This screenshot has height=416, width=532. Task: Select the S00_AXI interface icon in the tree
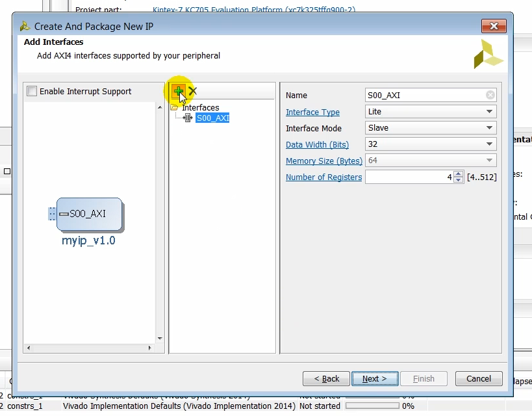(x=188, y=118)
